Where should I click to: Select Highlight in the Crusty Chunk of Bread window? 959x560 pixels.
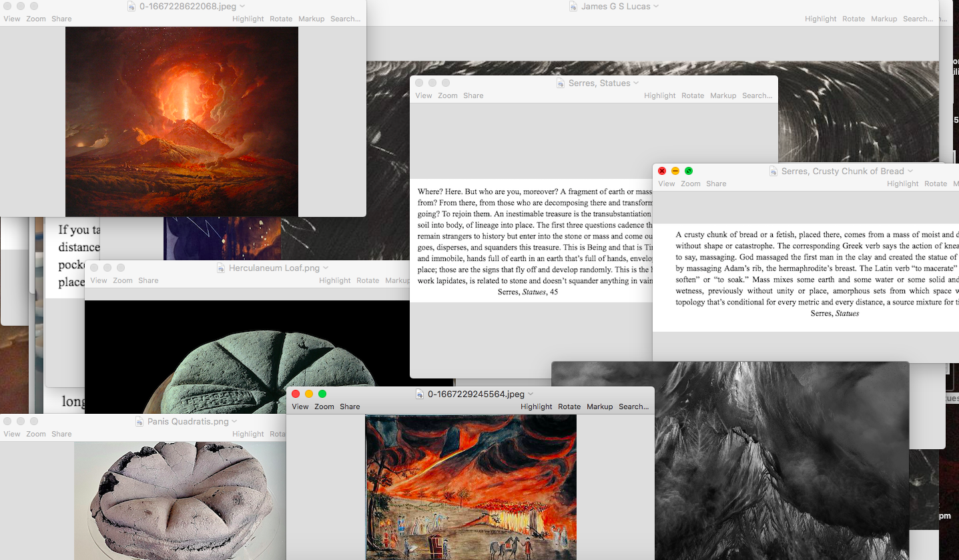tap(903, 184)
